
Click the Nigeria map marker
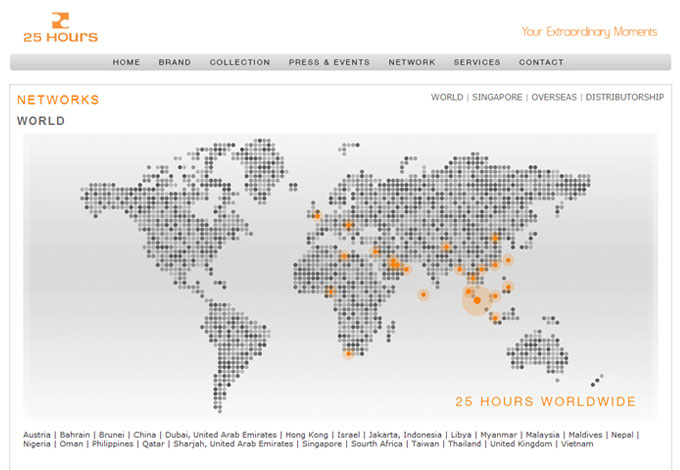(x=330, y=291)
